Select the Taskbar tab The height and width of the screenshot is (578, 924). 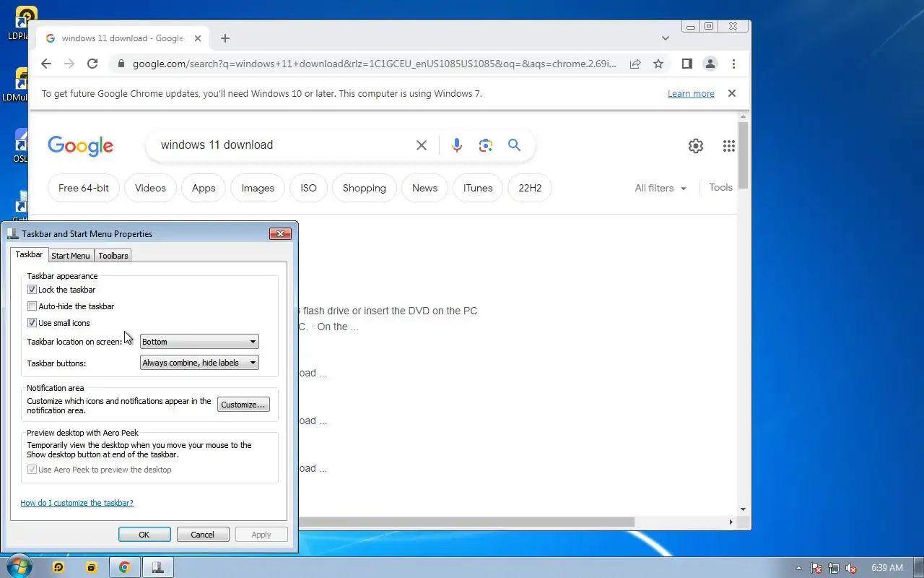[x=29, y=254]
